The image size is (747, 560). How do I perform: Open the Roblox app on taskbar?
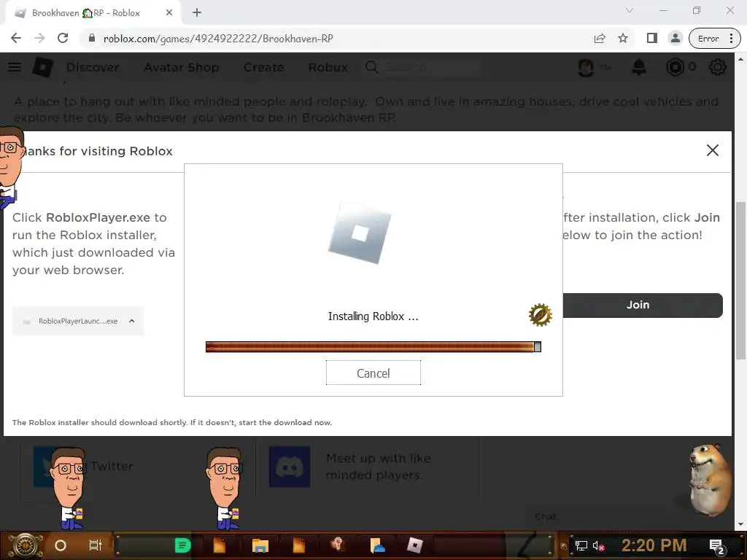tap(414, 545)
